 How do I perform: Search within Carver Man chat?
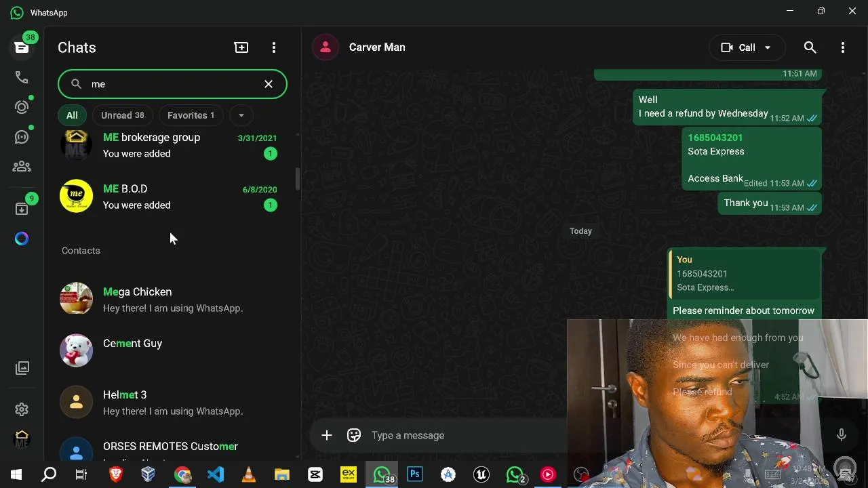(810, 47)
